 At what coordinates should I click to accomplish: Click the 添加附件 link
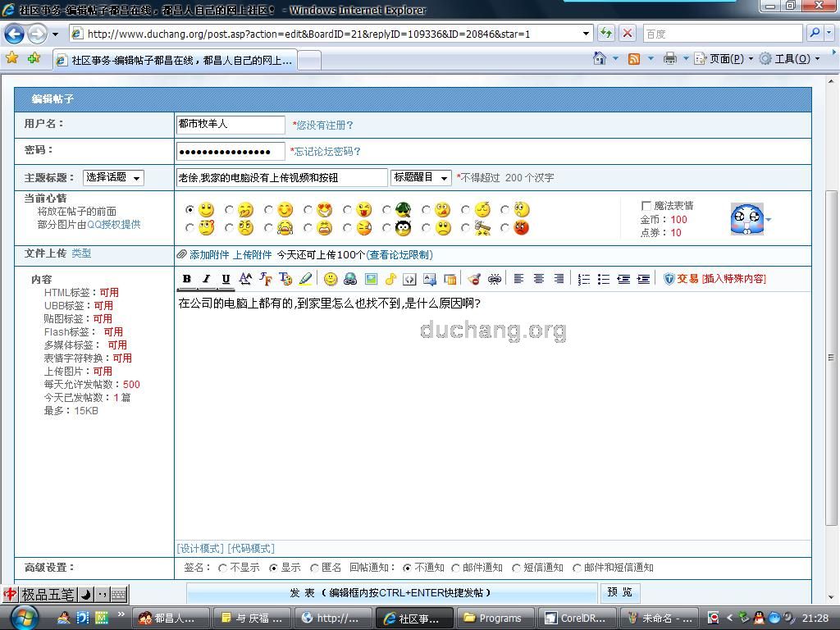coord(209,255)
